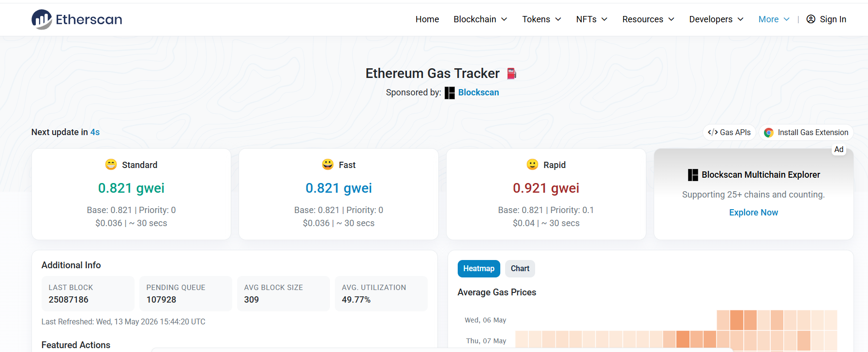This screenshot has height=352, width=868.
Task: Click the Standard 0.821 gwei value
Action: [x=131, y=188]
